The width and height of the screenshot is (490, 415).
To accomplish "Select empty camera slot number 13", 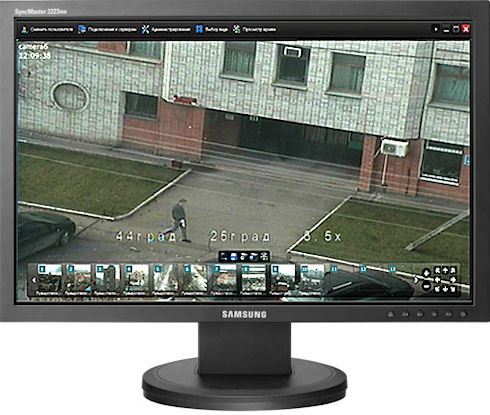I will coord(400,280).
